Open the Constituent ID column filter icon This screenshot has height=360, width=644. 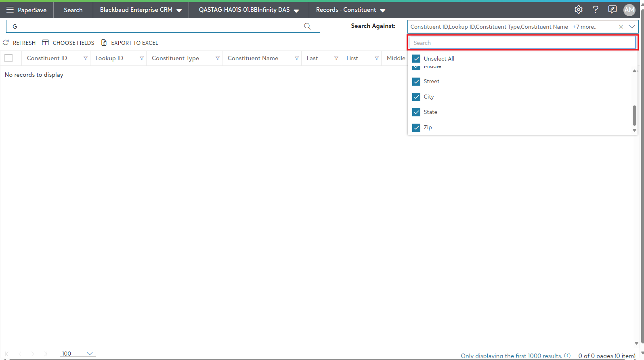85,58
